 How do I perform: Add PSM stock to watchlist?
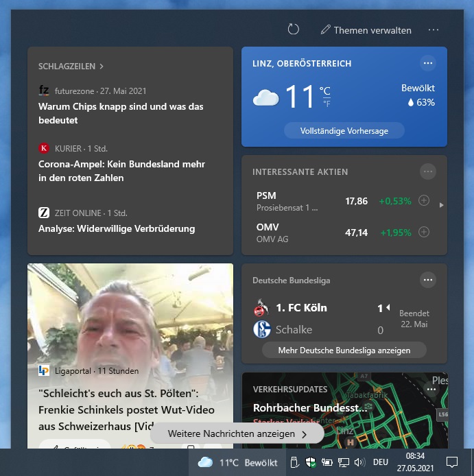pos(424,201)
